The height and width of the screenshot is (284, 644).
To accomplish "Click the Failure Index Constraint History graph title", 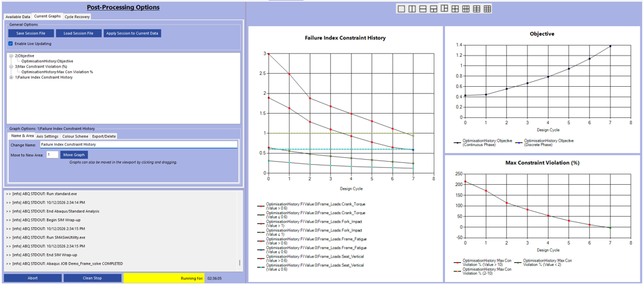I will (x=345, y=38).
